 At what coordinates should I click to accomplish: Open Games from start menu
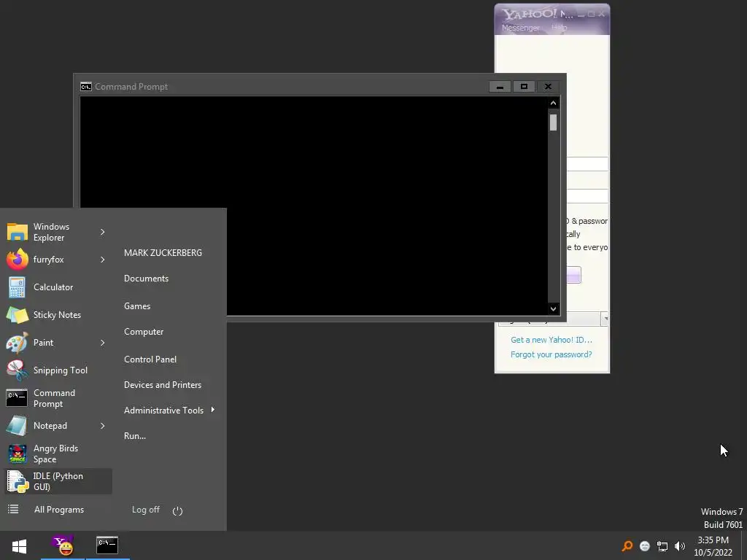click(137, 306)
